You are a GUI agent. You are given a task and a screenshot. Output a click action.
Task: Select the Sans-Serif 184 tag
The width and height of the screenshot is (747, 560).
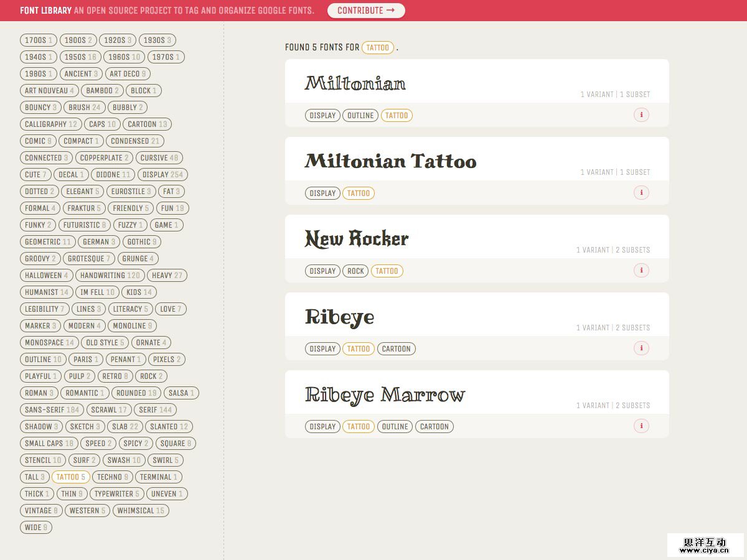point(52,410)
